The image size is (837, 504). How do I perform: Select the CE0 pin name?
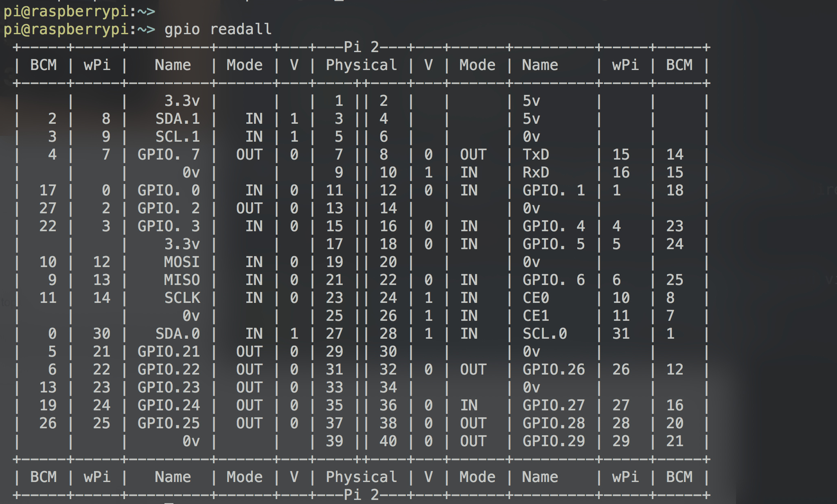tap(536, 298)
